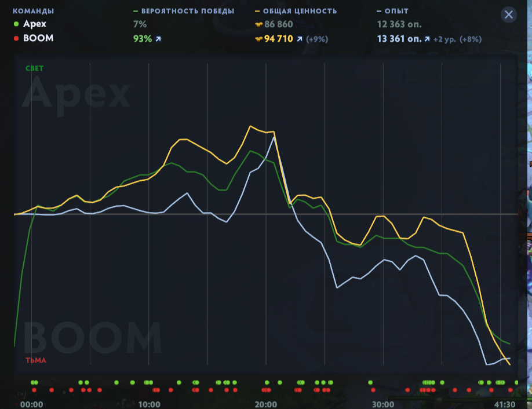Screen dimensions: 532x409
Task: Click the (+9%) net worth lead text
Action: (317, 39)
